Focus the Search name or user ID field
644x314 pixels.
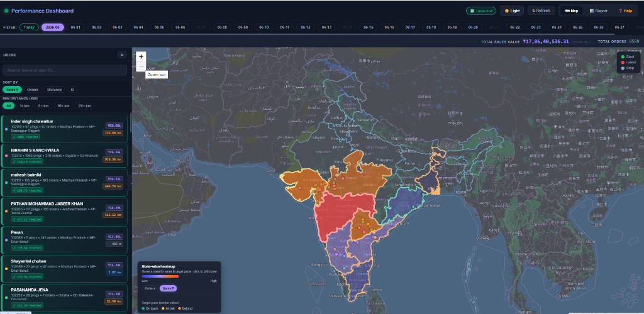(x=65, y=70)
